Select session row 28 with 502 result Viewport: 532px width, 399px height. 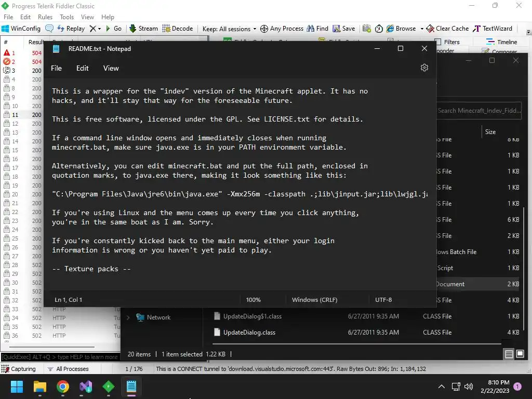[22, 264]
